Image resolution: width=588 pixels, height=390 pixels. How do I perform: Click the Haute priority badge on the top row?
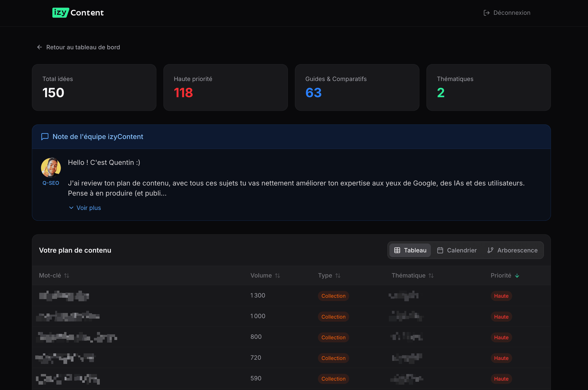501,296
